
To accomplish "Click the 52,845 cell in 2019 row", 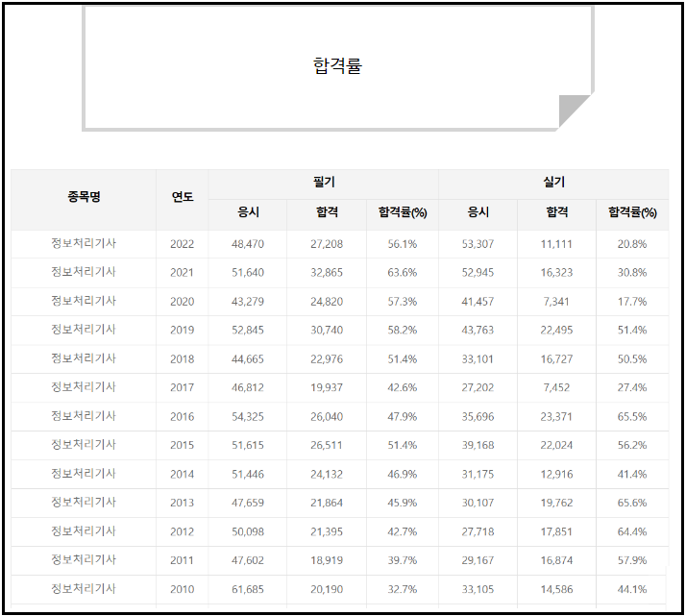I will point(248,330).
